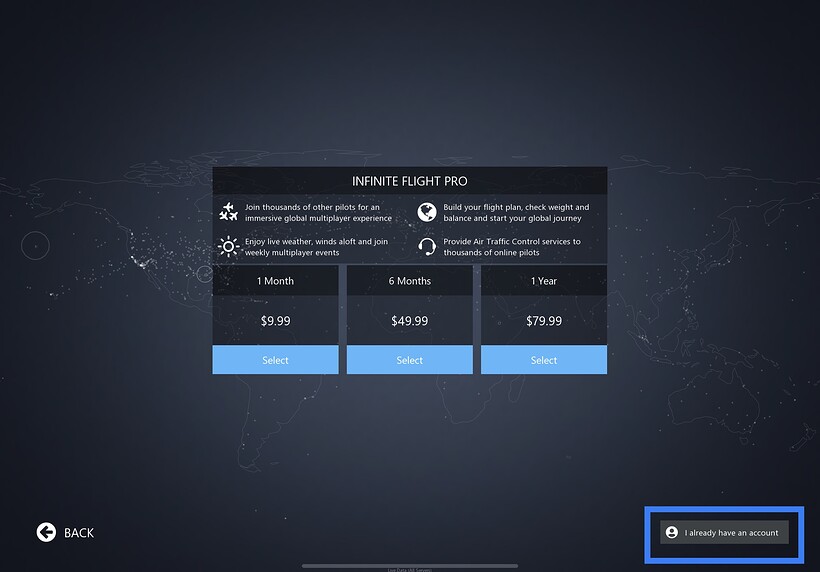This screenshot has height=572, width=820.
Task: Click the INFINITE FLIGHT PRO title
Action: click(409, 181)
